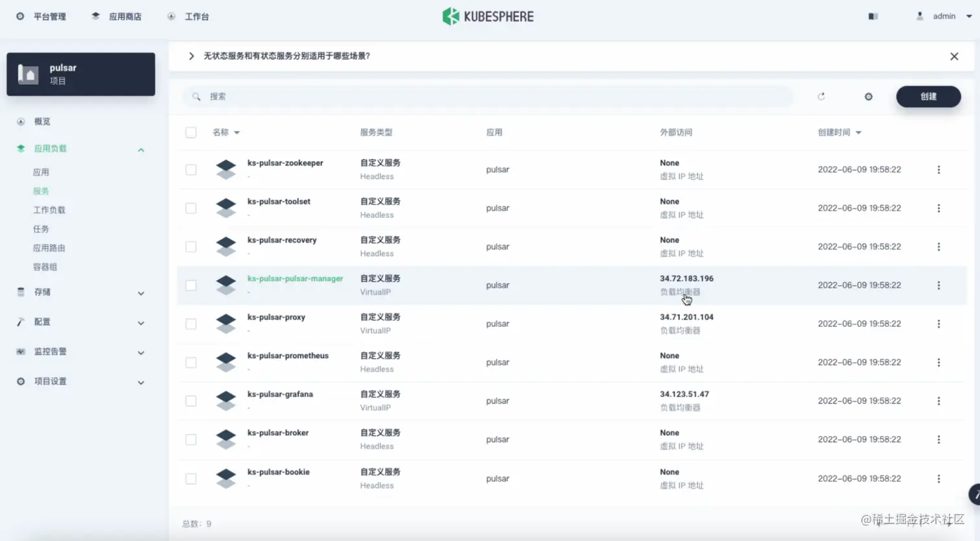Select the ks-pulsar-zookeeper row checkbox
This screenshot has height=541, width=980.
click(191, 169)
